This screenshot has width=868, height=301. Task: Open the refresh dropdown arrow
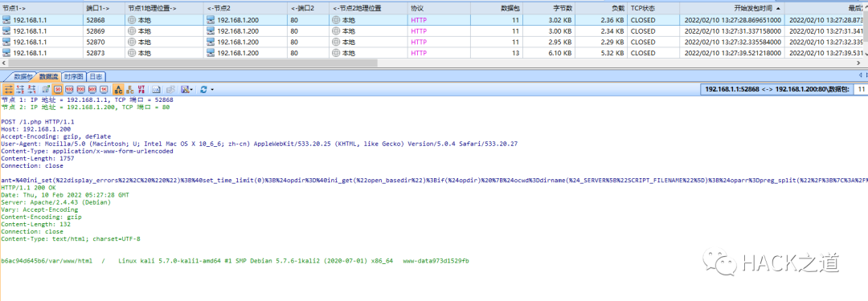[212, 89]
